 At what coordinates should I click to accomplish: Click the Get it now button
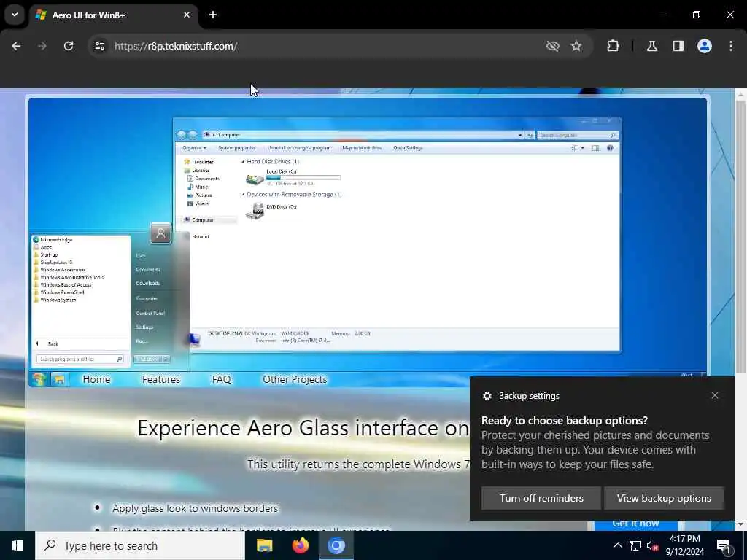[x=635, y=524]
